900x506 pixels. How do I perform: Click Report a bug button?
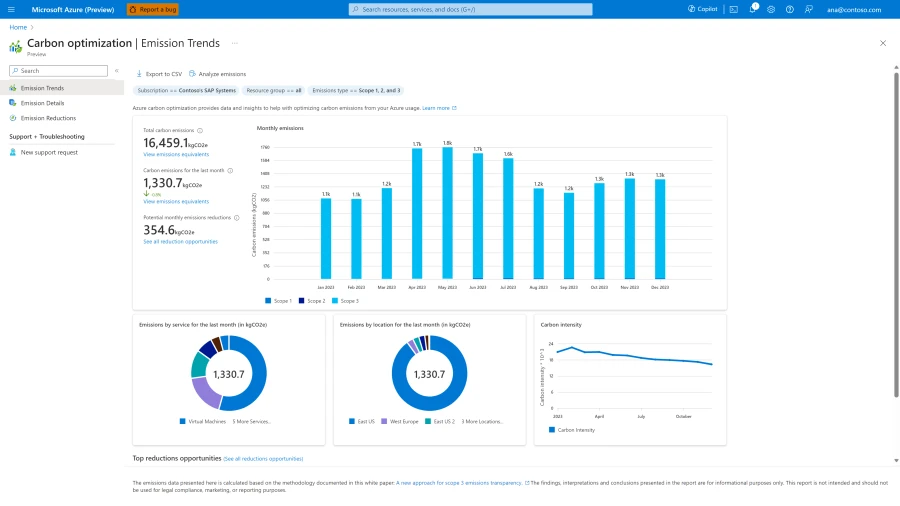click(x=153, y=9)
